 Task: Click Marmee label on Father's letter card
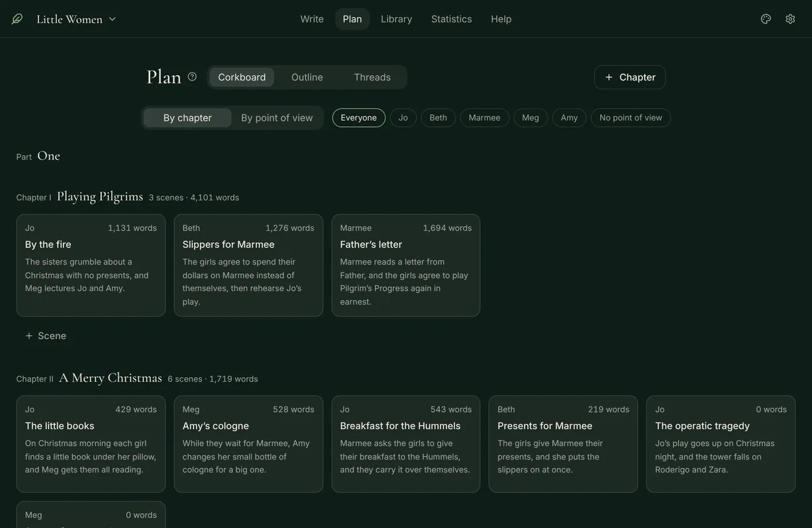click(x=356, y=228)
